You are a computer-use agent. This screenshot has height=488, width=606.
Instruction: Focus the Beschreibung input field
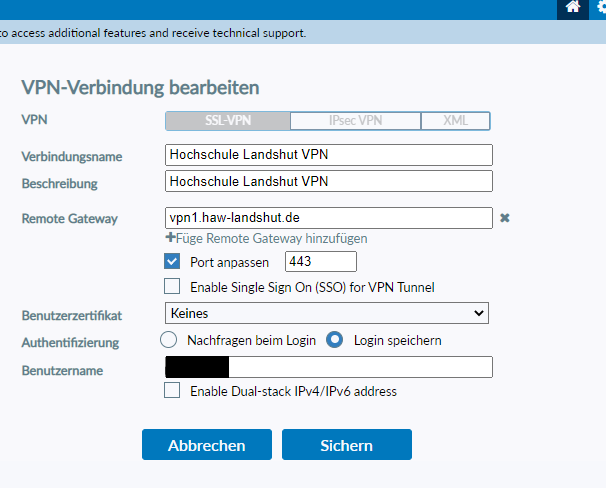[x=329, y=181]
